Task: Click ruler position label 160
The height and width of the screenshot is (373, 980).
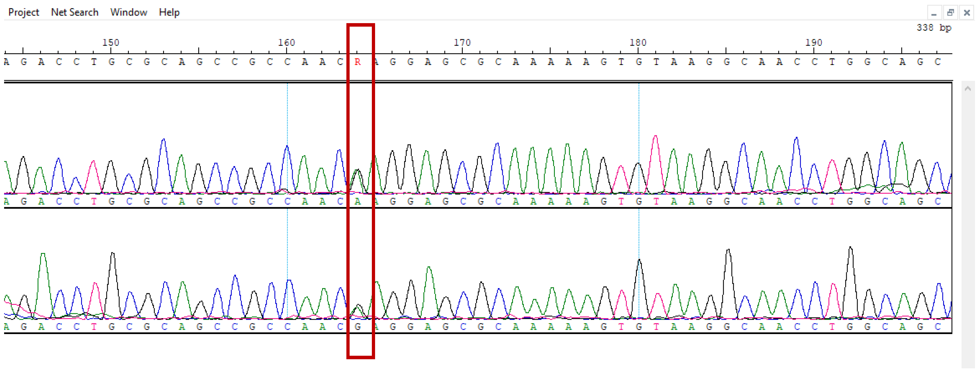Action: pyautogui.click(x=286, y=42)
